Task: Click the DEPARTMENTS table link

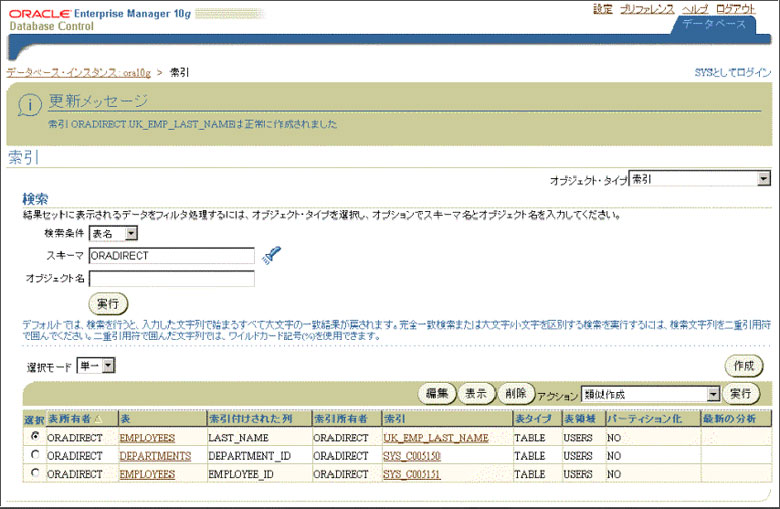Action: click(x=154, y=455)
